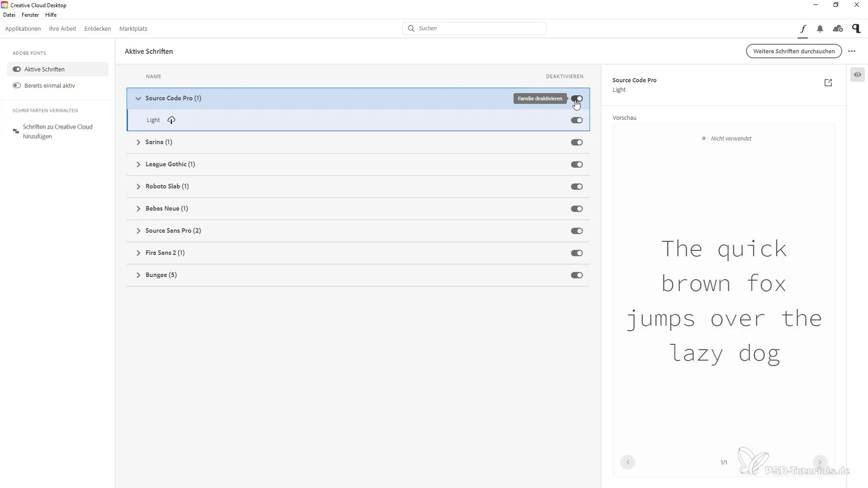The width and height of the screenshot is (868, 488).
Task: Click the League Gothic (1) family name
Action: click(x=170, y=164)
